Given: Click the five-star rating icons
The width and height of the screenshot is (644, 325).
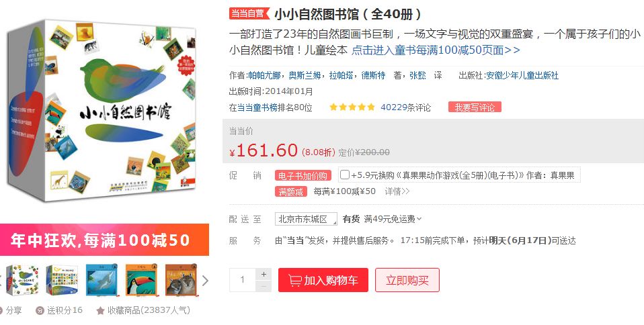Looking at the screenshot, I should point(352,107).
